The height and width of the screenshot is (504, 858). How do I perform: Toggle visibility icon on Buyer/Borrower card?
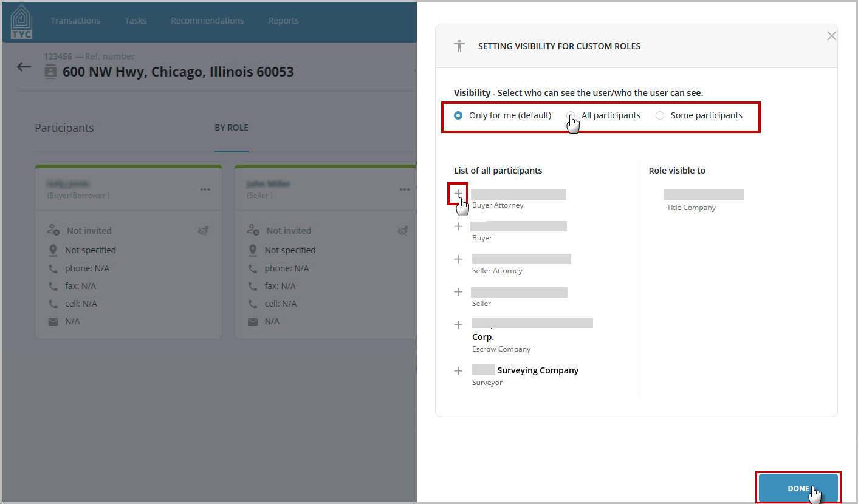[204, 231]
